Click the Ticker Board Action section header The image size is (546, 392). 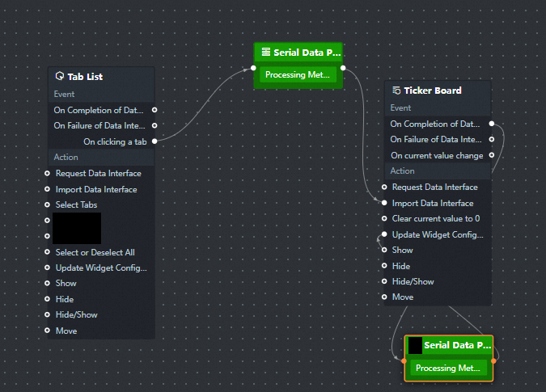[438, 171]
